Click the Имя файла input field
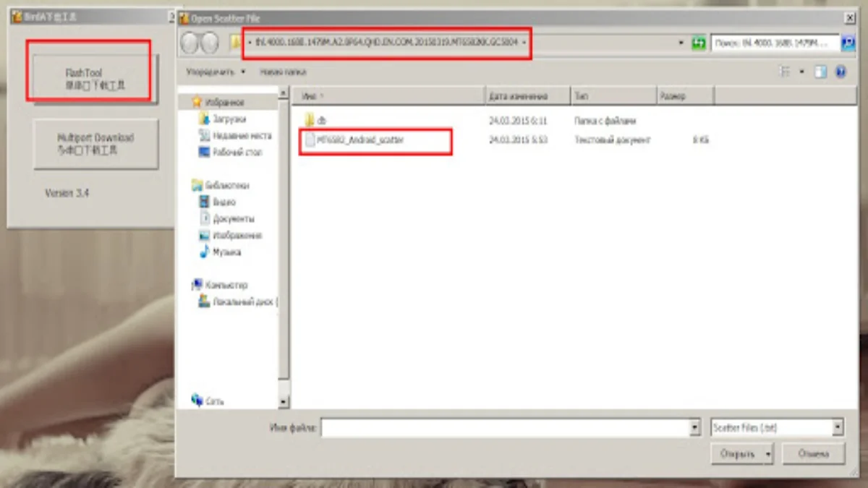The width and height of the screenshot is (868, 488). (506, 428)
